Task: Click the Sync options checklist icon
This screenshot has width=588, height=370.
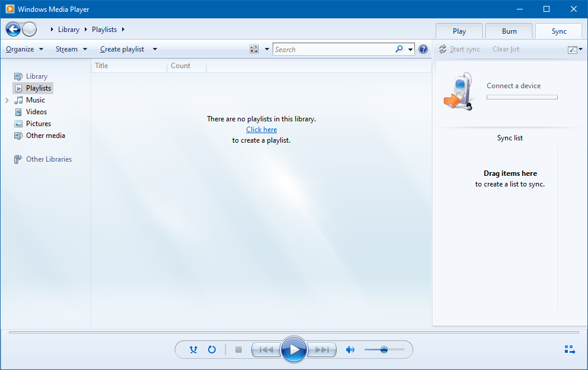Action: pos(572,50)
